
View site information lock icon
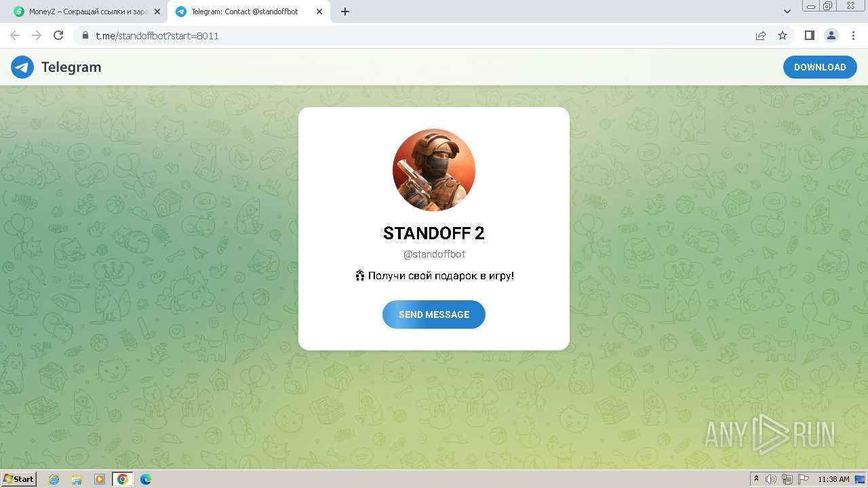[85, 36]
